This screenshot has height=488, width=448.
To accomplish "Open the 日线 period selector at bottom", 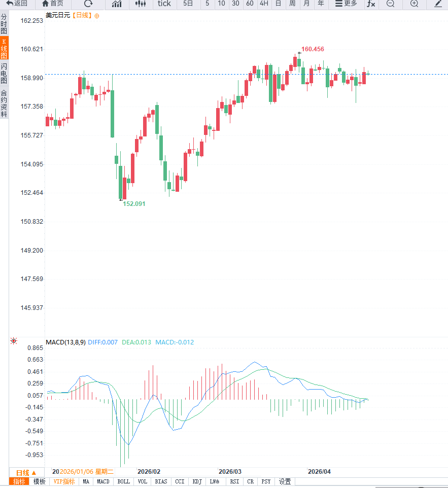I will (26, 472).
